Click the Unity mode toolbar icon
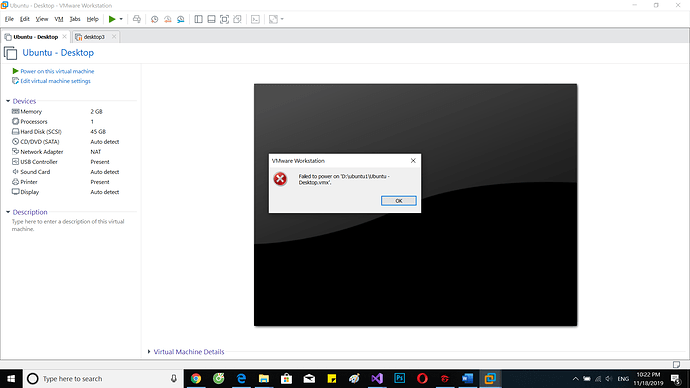Screen dimensions: 690x388 [237, 19]
